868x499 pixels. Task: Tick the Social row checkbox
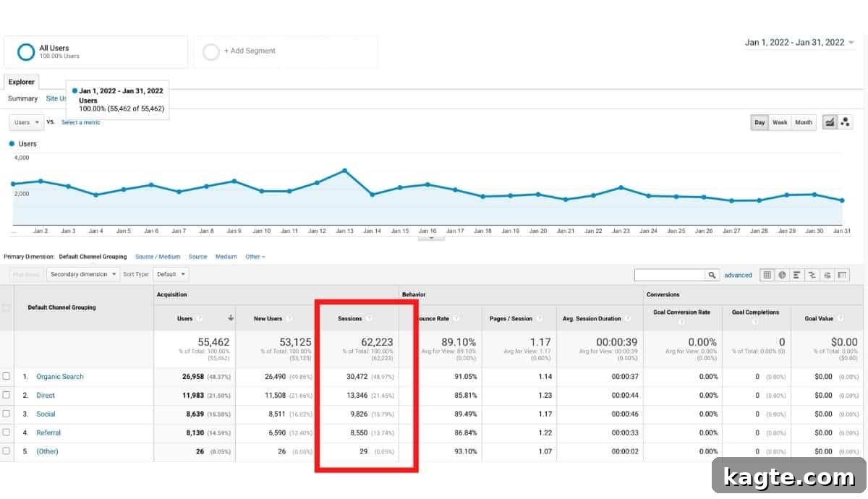(7, 414)
